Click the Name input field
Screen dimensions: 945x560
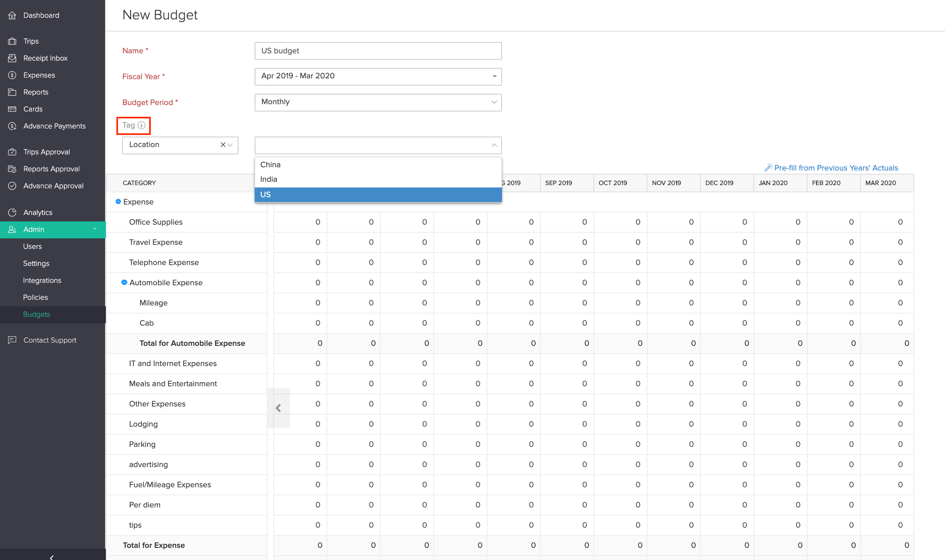(x=378, y=51)
